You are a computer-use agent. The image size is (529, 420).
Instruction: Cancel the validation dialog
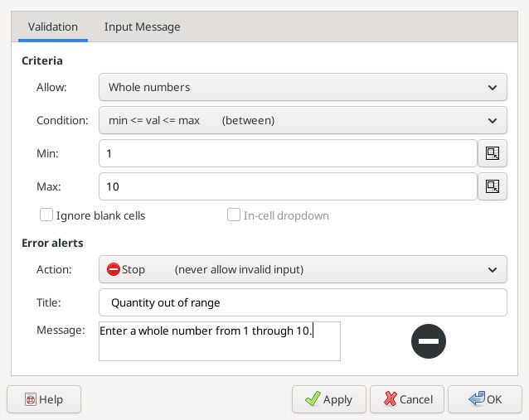click(x=407, y=399)
